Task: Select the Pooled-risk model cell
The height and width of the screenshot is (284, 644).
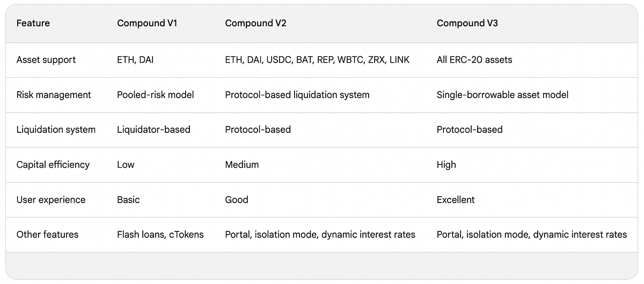Action: point(156,95)
